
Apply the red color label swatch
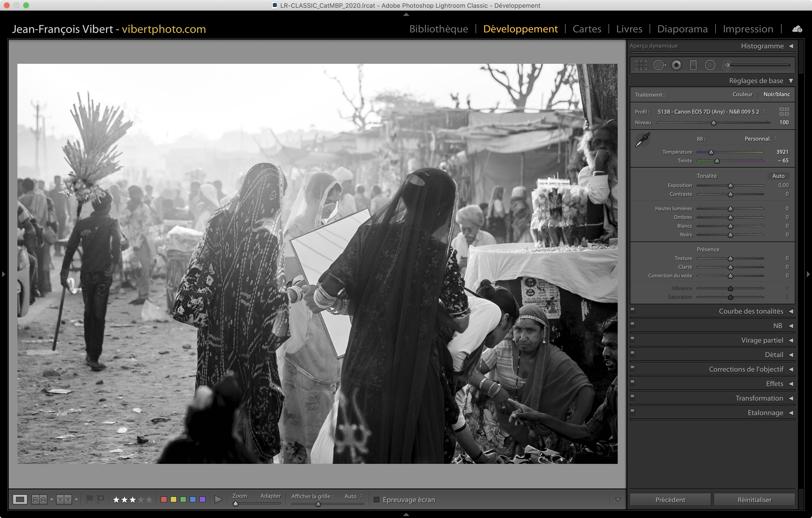point(164,499)
